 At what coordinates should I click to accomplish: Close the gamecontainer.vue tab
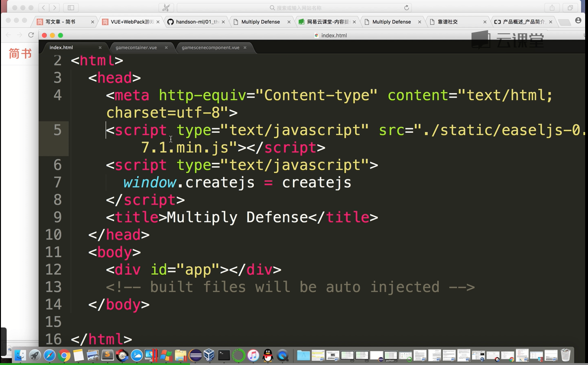coord(166,48)
